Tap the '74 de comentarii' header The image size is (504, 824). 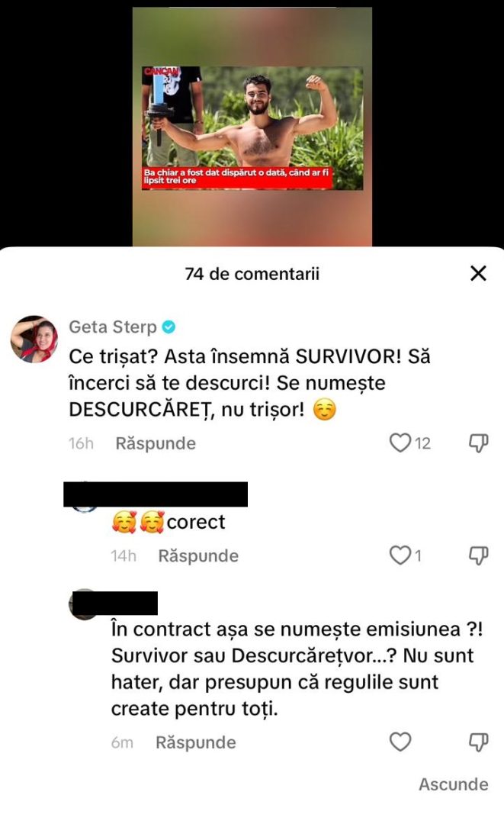point(252,274)
